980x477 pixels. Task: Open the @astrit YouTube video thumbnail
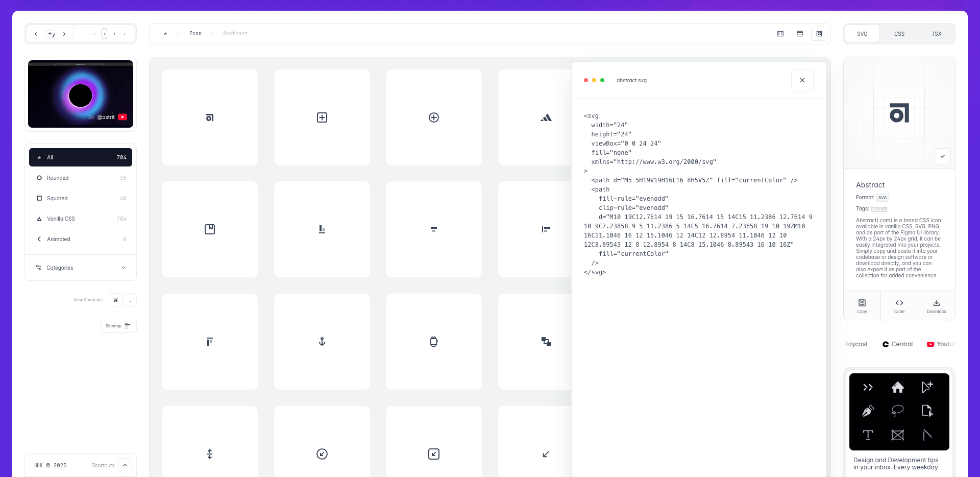[81, 94]
